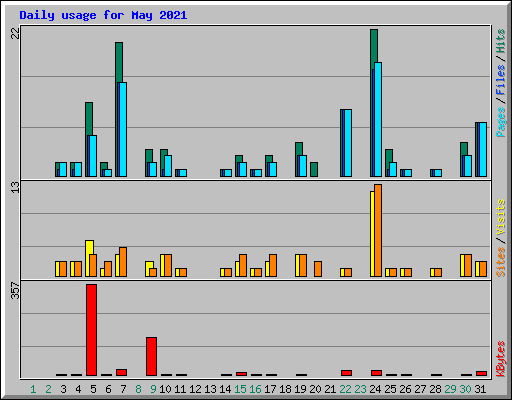
Task: Click the red KBytes bar for day 22
Action: [x=346, y=373]
